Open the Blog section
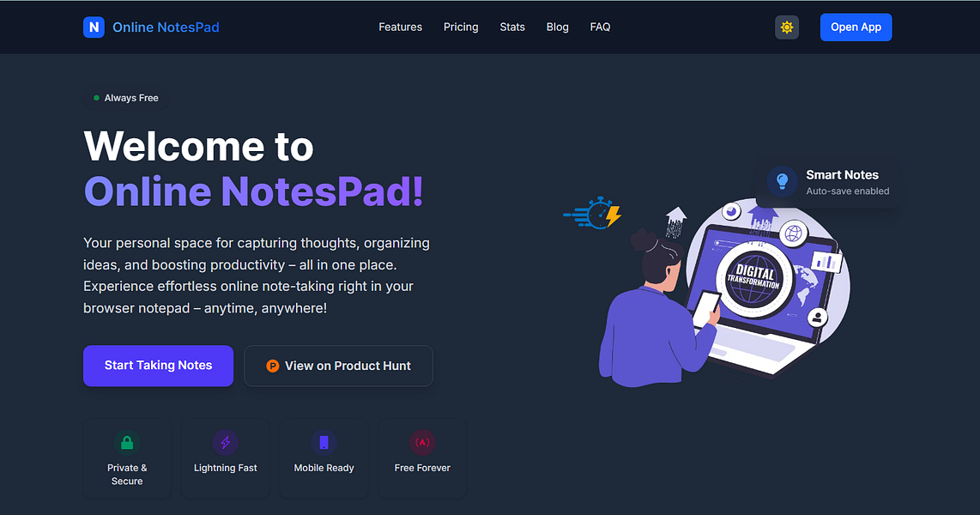 (x=557, y=27)
